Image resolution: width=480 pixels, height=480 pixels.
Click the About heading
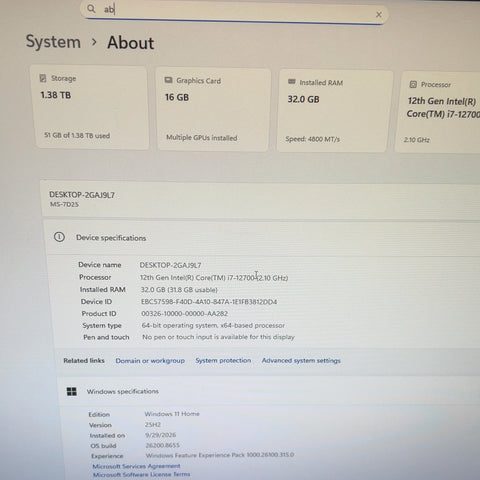(x=131, y=43)
